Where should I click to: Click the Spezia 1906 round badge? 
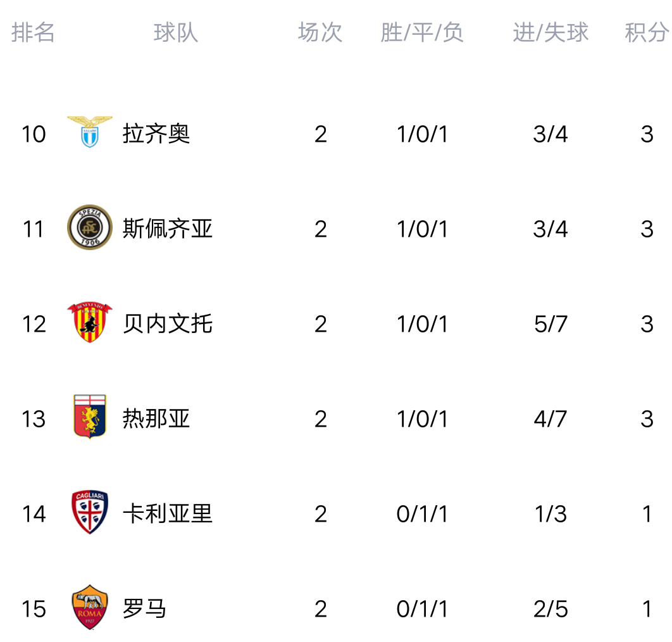pyautogui.click(x=90, y=227)
